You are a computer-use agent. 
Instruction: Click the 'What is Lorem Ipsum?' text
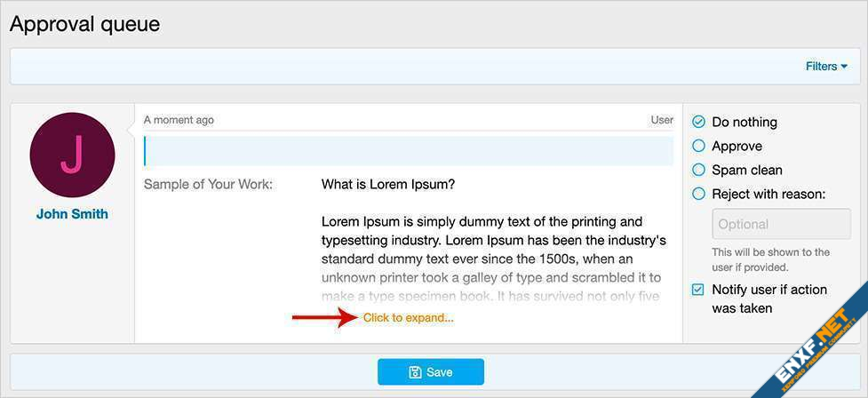click(388, 185)
